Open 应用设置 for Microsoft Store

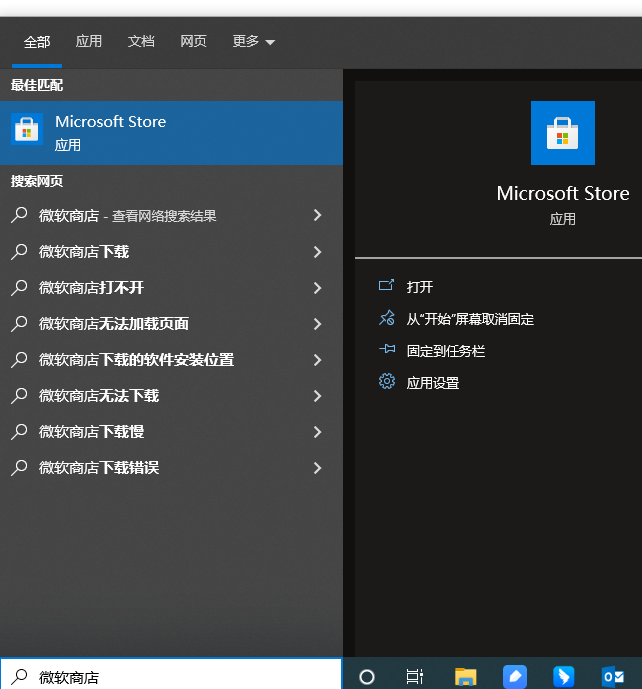pos(433,383)
